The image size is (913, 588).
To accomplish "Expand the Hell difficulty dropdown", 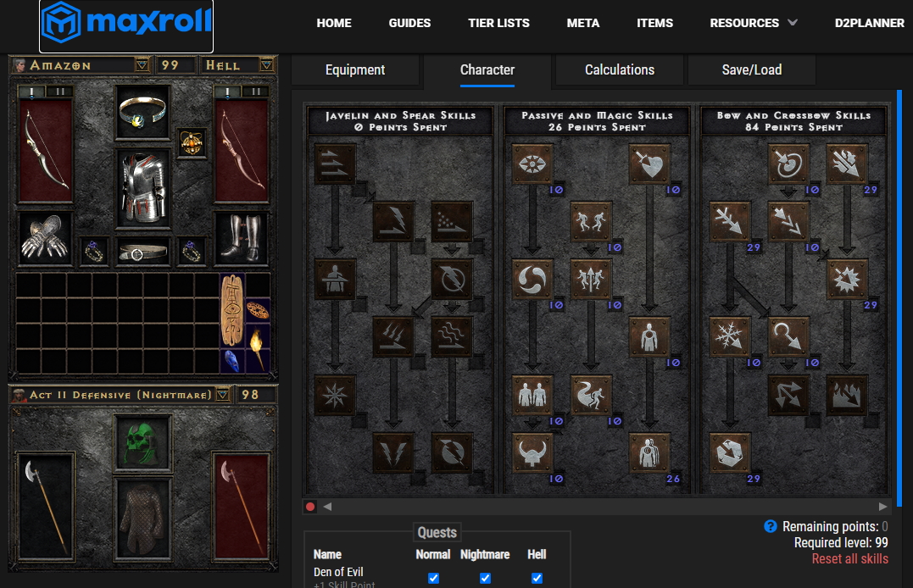I will click(267, 65).
